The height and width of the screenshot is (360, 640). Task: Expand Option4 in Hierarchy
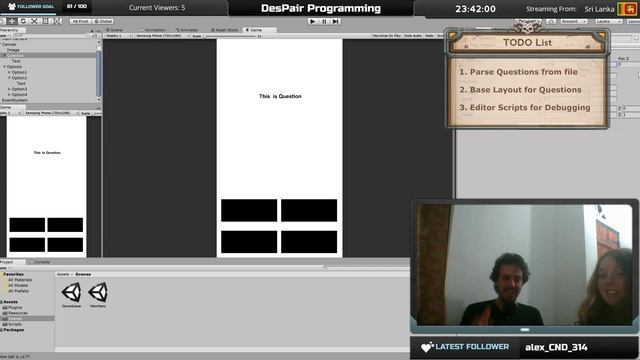[9, 94]
